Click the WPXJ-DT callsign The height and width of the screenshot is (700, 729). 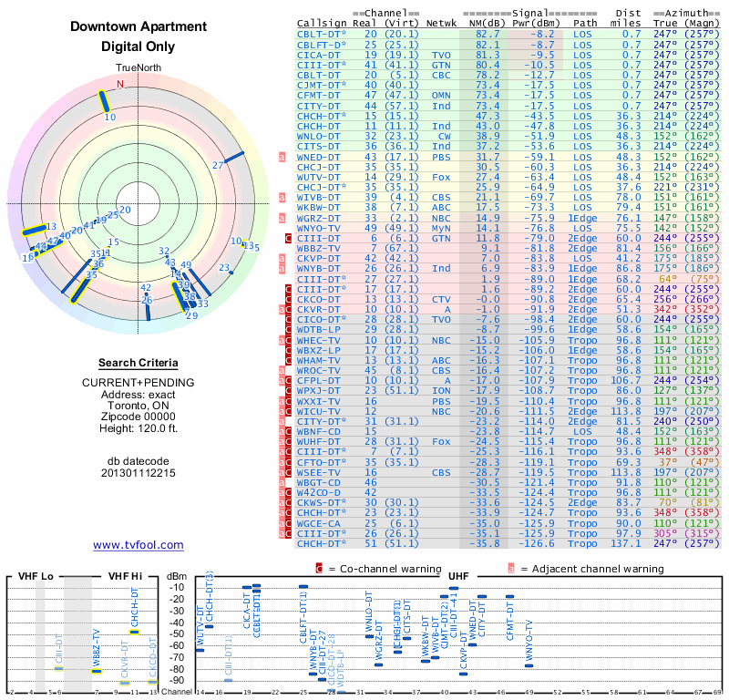[319, 391]
